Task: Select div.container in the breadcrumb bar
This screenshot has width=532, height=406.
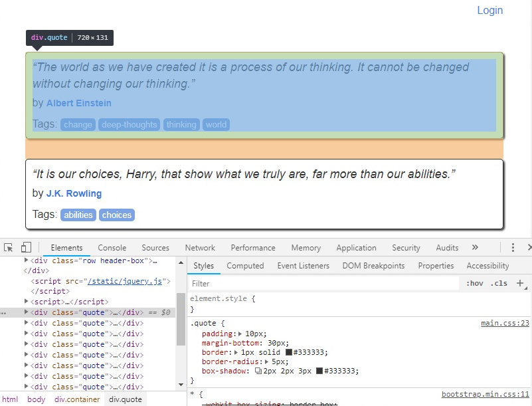Action: click(77, 399)
